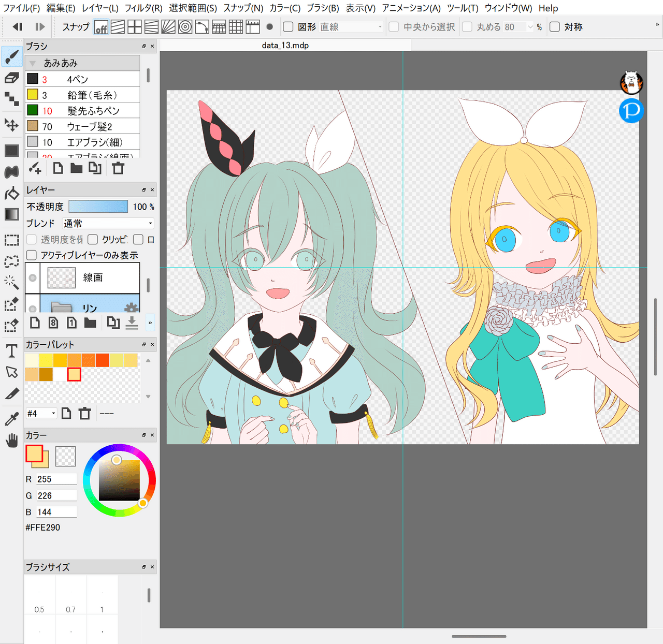Screen dimensions: 663x644
Task: Toggle the 丸める checkbox
Action: [x=467, y=27]
